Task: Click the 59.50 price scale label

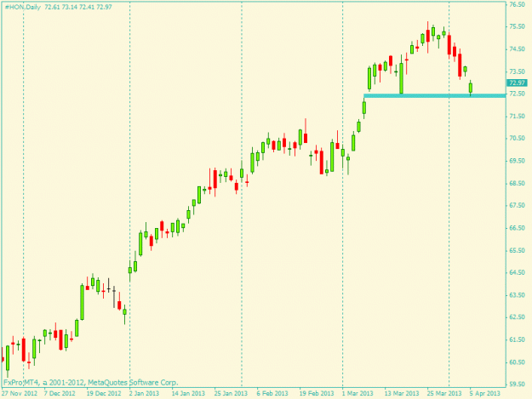Action: pyautogui.click(x=517, y=384)
